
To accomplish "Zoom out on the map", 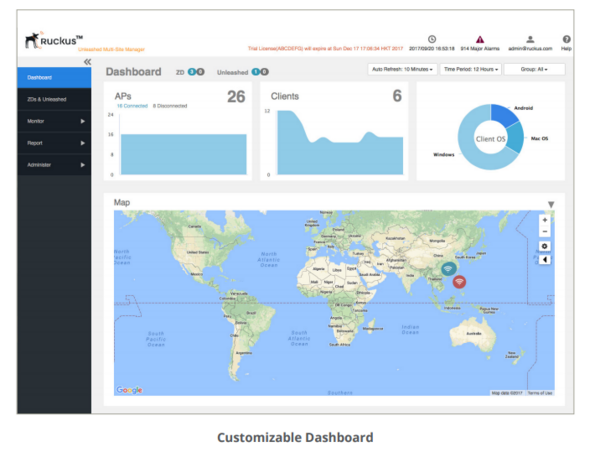I will tap(545, 232).
